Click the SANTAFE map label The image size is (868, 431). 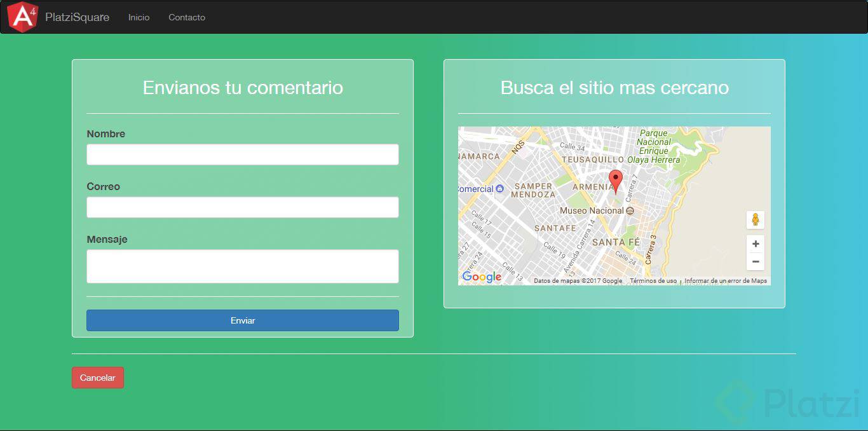coord(555,228)
